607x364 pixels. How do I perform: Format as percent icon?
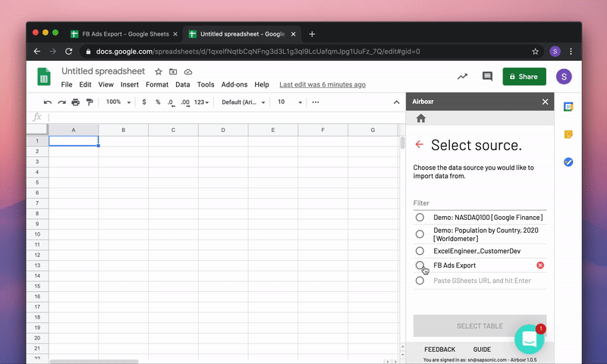[x=158, y=102]
